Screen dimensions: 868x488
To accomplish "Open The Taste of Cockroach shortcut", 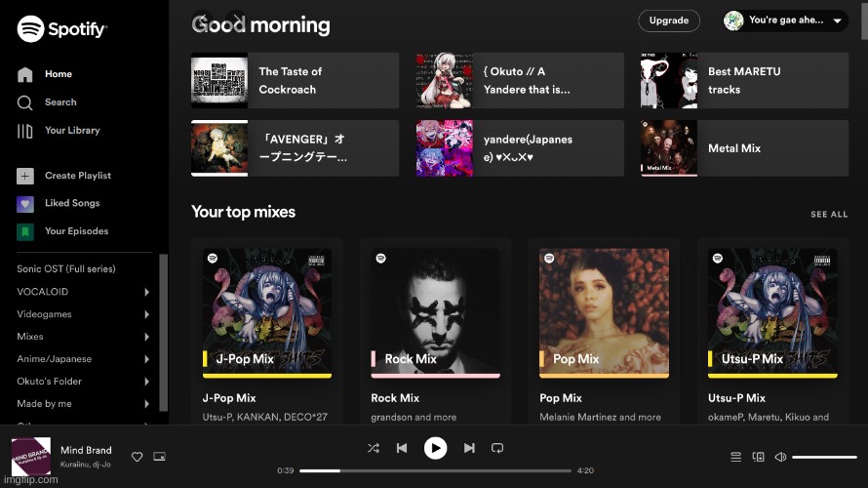I will [x=296, y=80].
